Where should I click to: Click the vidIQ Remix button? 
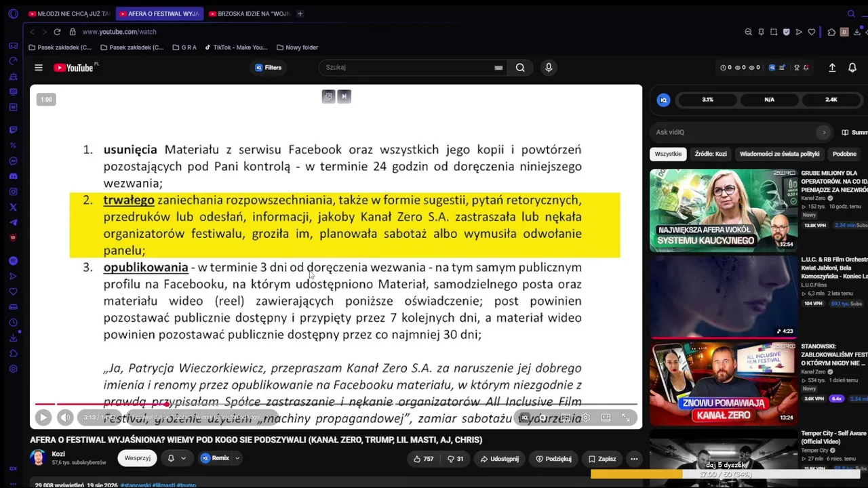[216, 458]
